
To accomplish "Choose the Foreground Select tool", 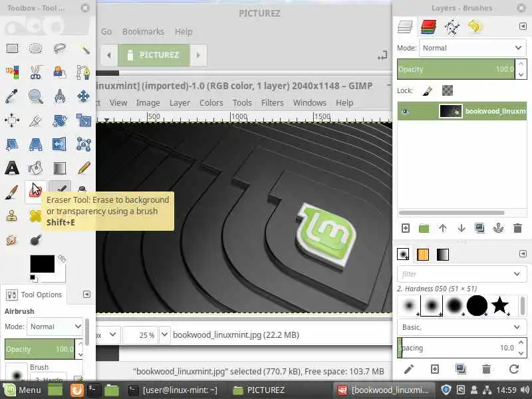I will [x=60, y=72].
